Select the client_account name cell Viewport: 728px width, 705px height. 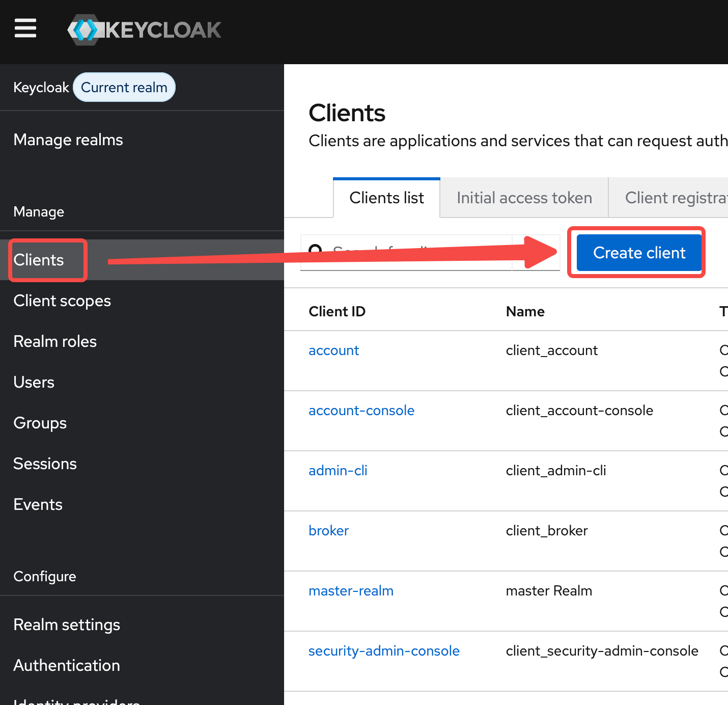click(x=552, y=350)
